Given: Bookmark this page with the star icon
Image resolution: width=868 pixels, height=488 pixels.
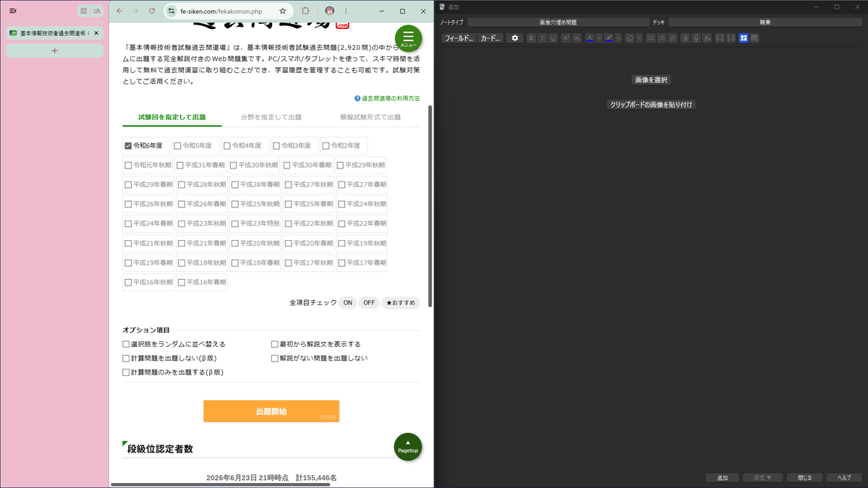Looking at the screenshot, I should tap(282, 11).
